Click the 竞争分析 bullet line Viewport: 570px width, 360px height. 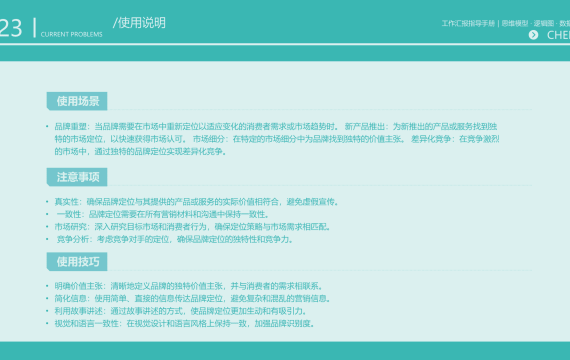[x=175, y=239]
